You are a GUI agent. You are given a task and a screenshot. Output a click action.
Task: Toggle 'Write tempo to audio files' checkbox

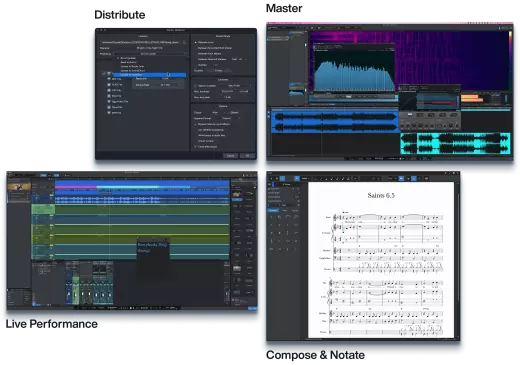point(196,135)
